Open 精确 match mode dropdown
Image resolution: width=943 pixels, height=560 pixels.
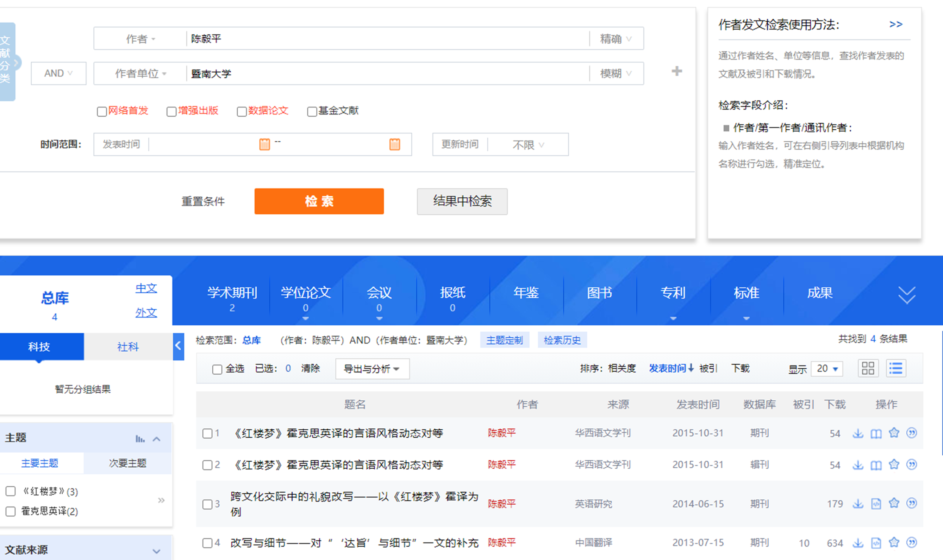coord(616,39)
